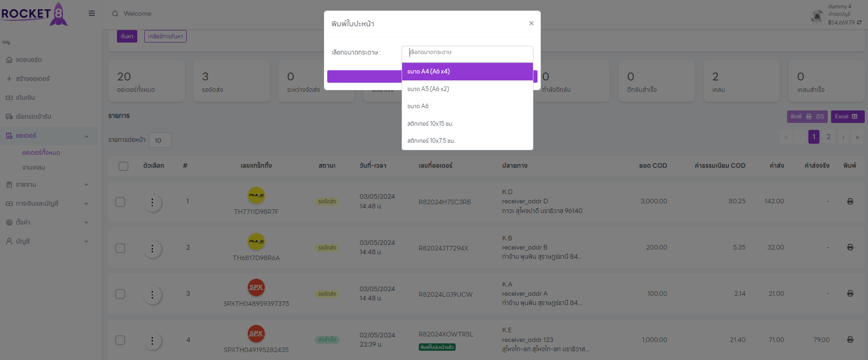Click the 3 รอจัดส่ง status card
This screenshot has width=868, height=360.
coord(232,81)
